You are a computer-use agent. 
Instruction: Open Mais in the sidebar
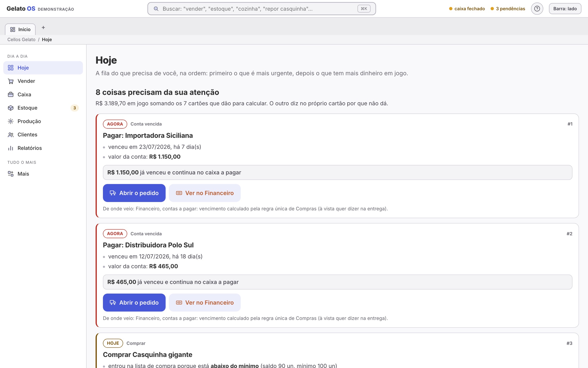43,174
